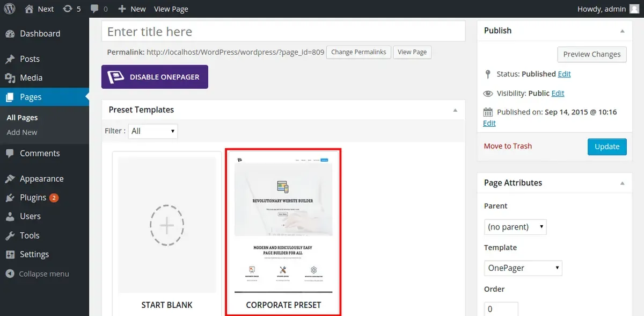
Task: Click the Enter title here field
Action: pyautogui.click(x=283, y=31)
